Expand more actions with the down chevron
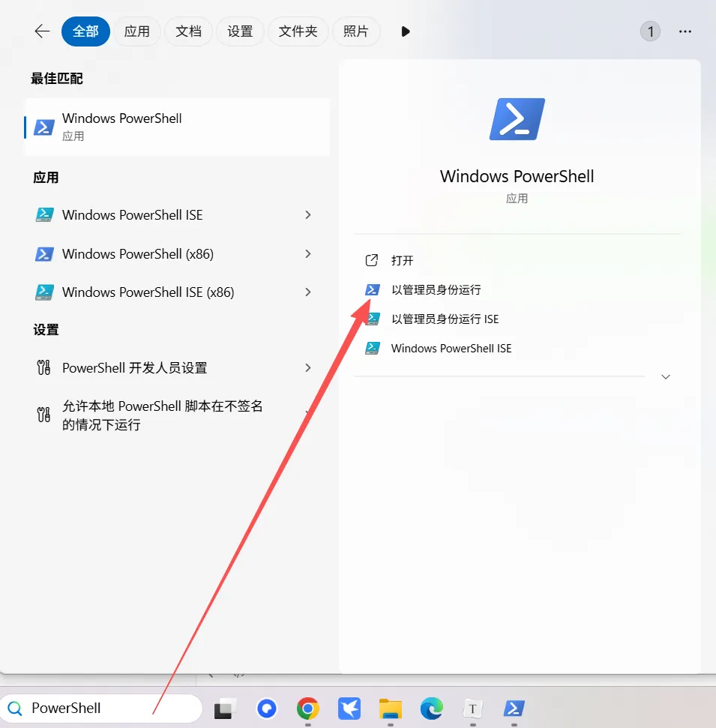Viewport: 716px width, 728px height. tap(665, 376)
